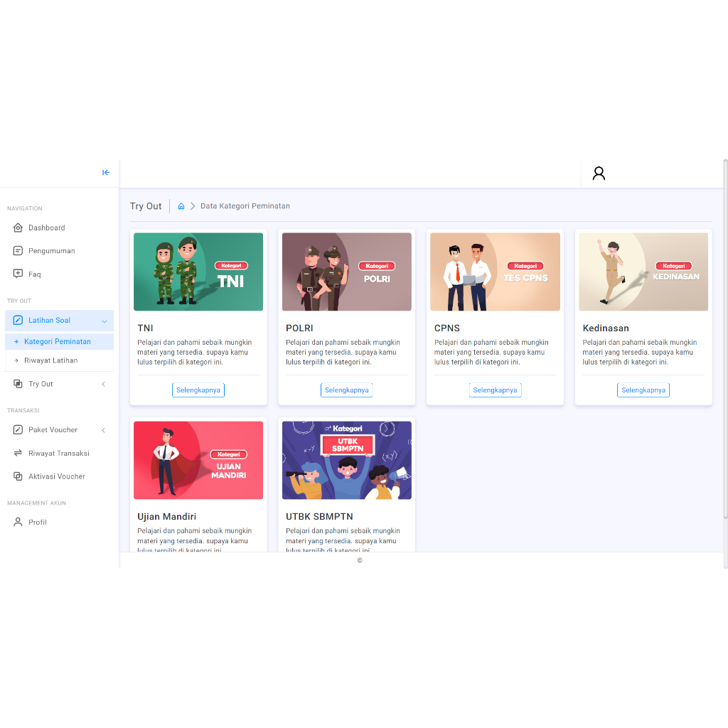Viewport: 728px width, 728px height.
Task: Click the Latihan Soal pencil icon
Action: pos(18,320)
